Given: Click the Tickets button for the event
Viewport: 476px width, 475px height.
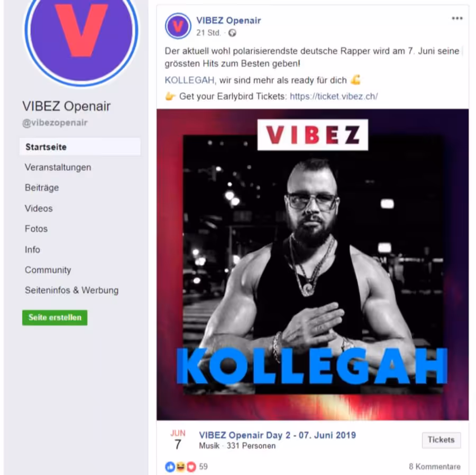Looking at the screenshot, I should 441,440.
